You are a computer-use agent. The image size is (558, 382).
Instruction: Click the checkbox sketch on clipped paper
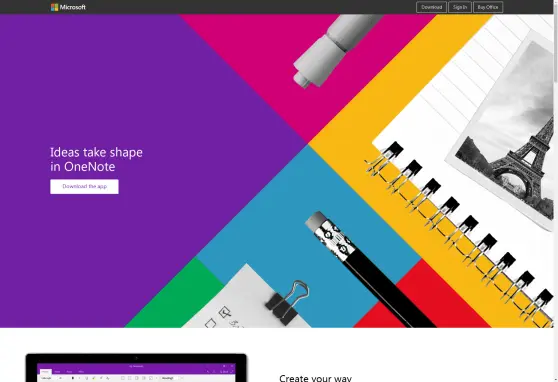pos(225,313)
